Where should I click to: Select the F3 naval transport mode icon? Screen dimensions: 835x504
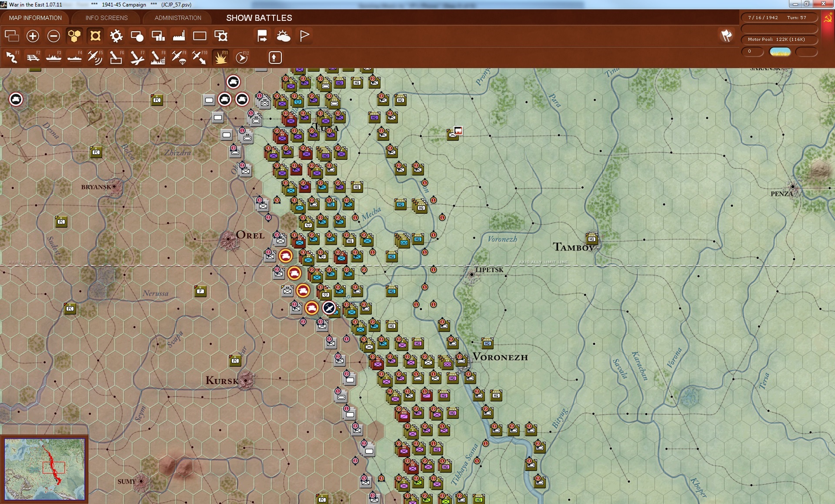pos(53,57)
